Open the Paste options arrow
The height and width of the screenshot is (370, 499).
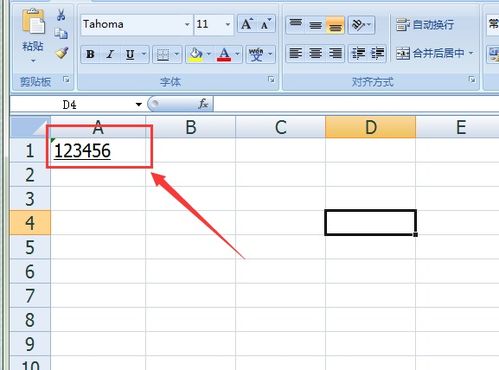coord(33,61)
